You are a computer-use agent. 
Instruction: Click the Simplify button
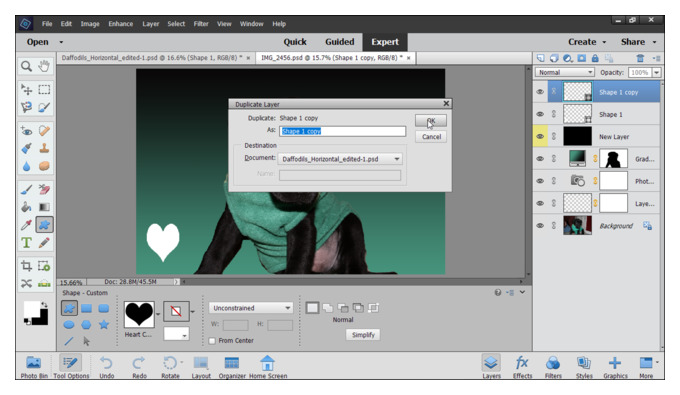(x=363, y=335)
